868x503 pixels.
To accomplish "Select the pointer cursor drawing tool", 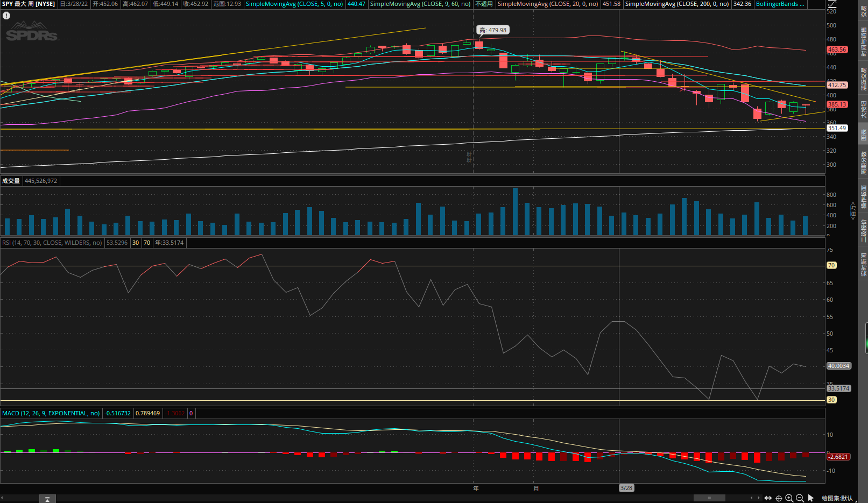I will [x=810, y=498].
